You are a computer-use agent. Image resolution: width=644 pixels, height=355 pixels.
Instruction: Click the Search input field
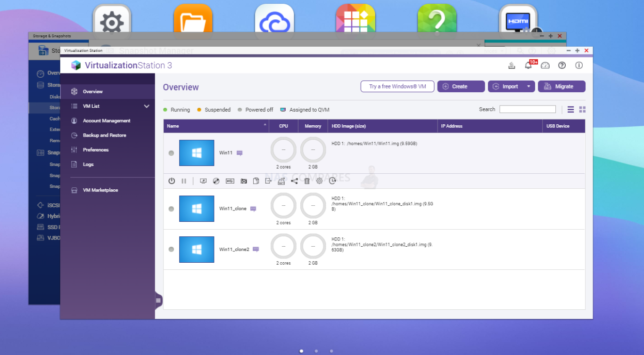[x=528, y=109]
